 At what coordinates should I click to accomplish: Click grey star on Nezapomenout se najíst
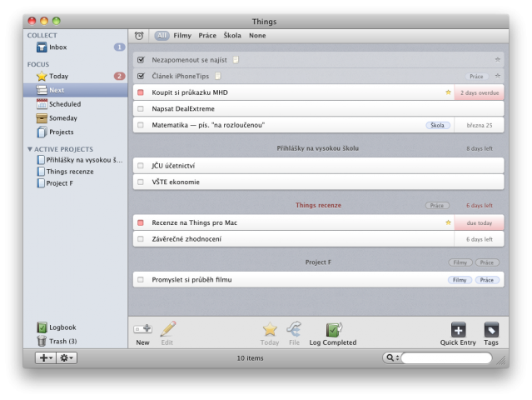click(497, 60)
